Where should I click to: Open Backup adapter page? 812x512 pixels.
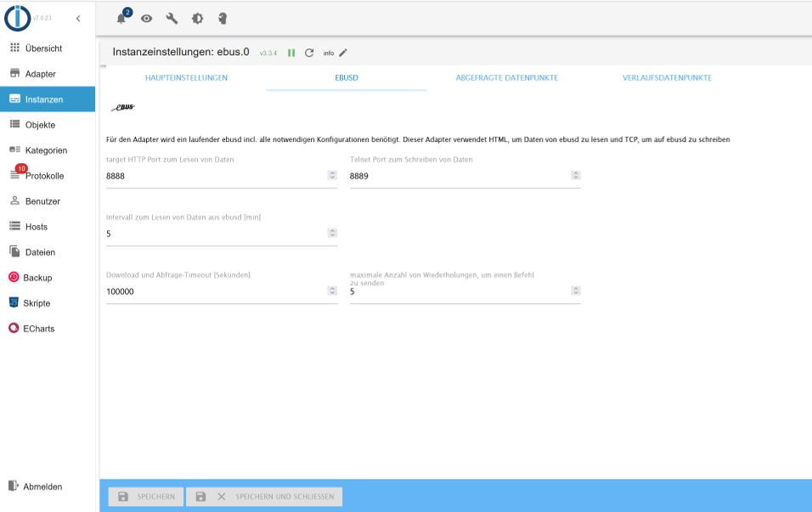(48, 278)
